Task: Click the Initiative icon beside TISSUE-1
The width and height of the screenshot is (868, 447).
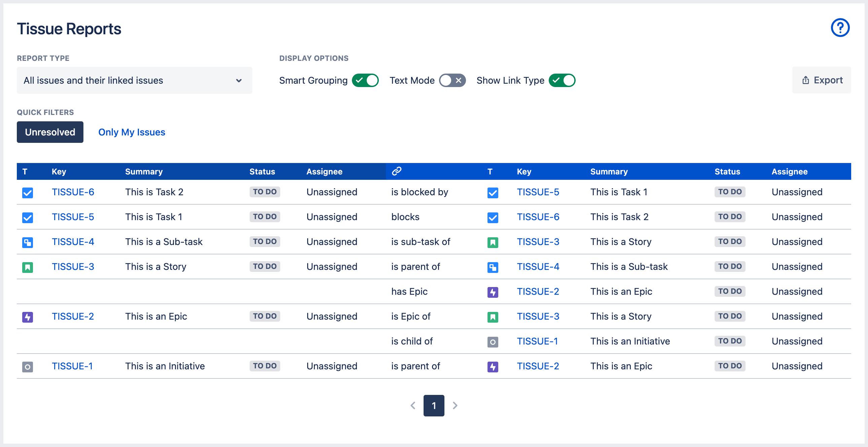Action: (x=27, y=366)
